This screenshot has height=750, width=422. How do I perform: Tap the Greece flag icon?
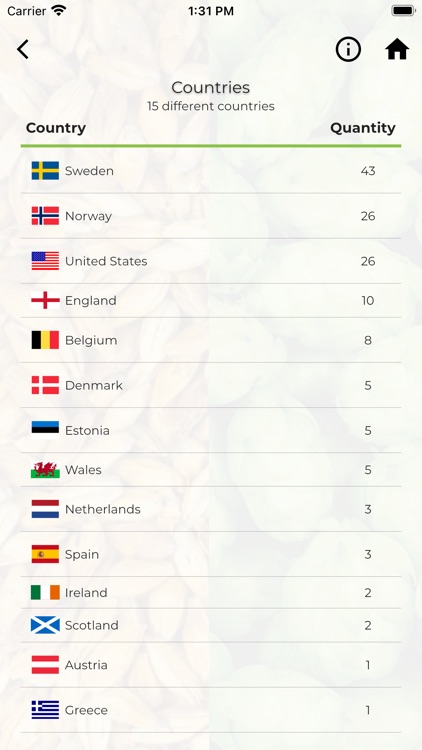click(x=45, y=710)
